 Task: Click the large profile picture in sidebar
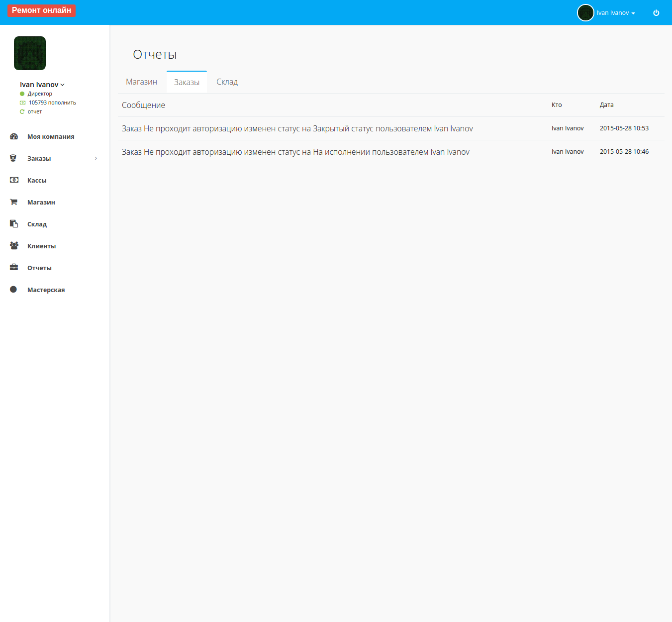30,53
